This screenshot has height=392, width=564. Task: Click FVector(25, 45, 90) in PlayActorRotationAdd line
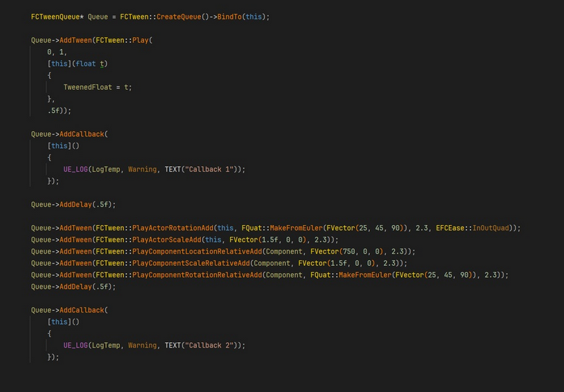coord(365,228)
